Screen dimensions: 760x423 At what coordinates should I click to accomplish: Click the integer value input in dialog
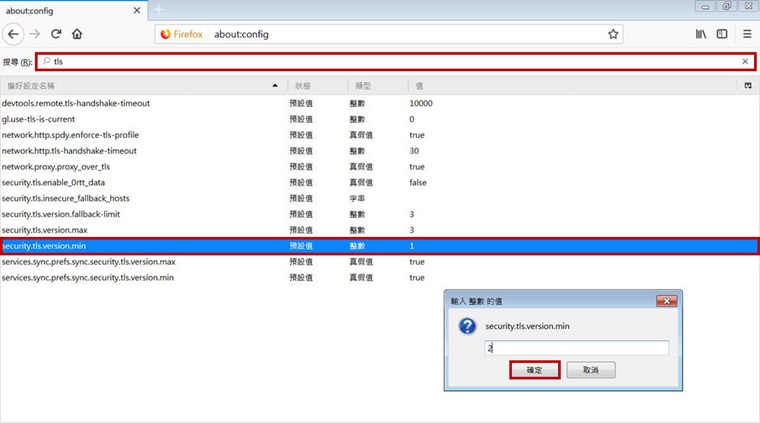[576, 348]
